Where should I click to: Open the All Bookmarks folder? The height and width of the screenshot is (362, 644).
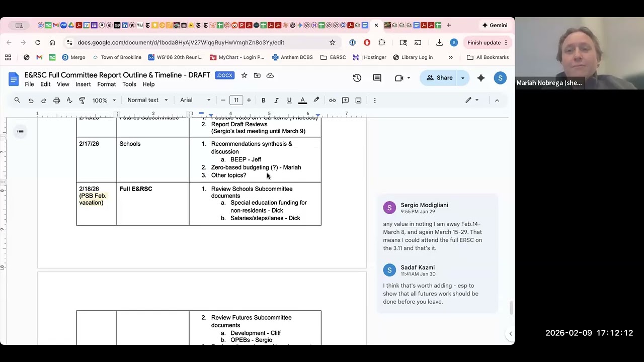pos(488,57)
